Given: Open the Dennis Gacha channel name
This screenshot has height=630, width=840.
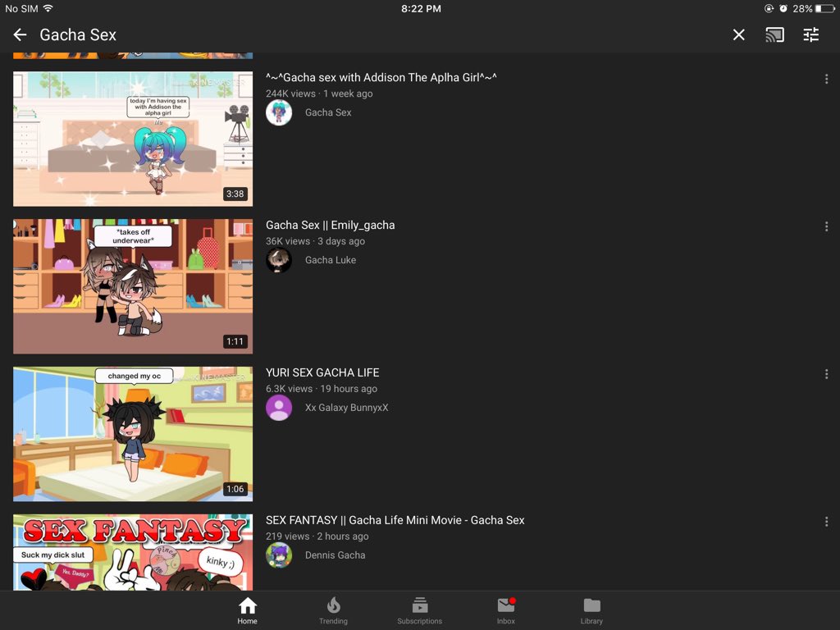Looking at the screenshot, I should (x=336, y=555).
